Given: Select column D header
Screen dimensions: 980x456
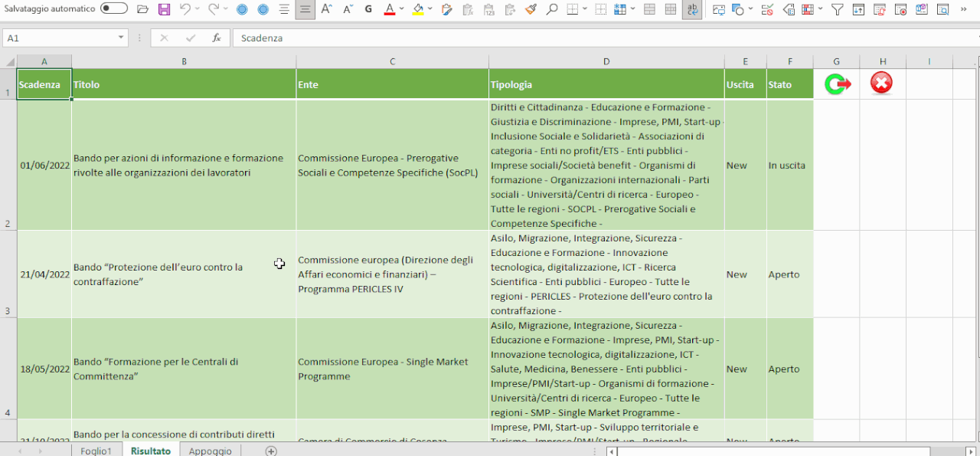Looking at the screenshot, I should click(x=606, y=61).
